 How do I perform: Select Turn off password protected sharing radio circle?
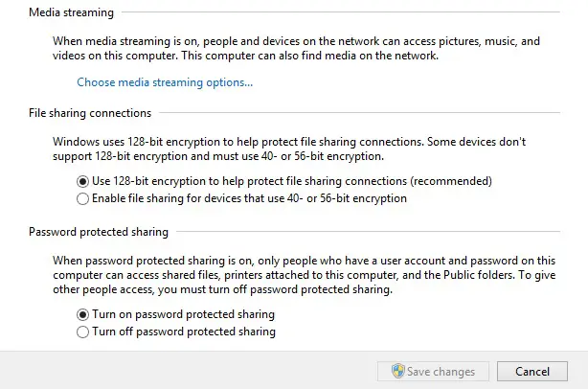point(82,332)
